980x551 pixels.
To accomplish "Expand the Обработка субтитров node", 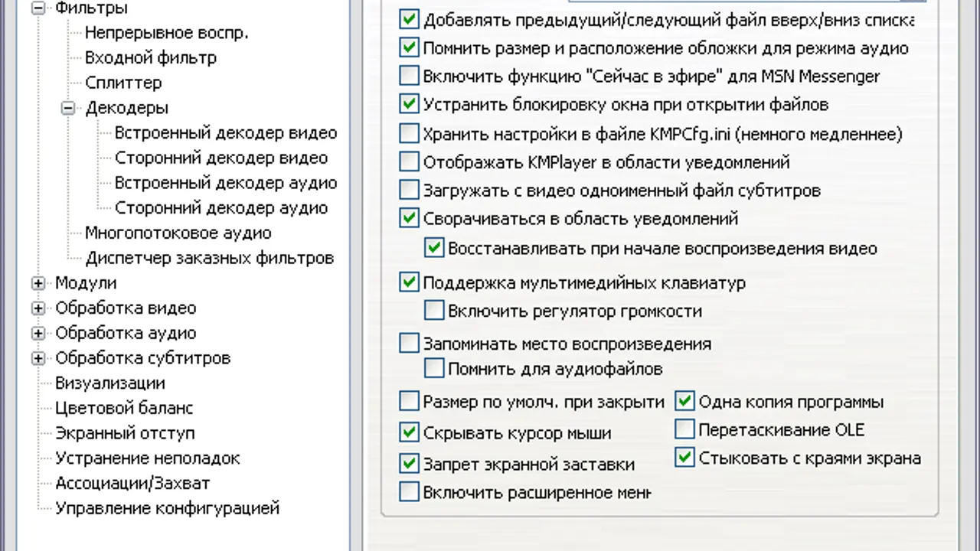I will coord(38,358).
